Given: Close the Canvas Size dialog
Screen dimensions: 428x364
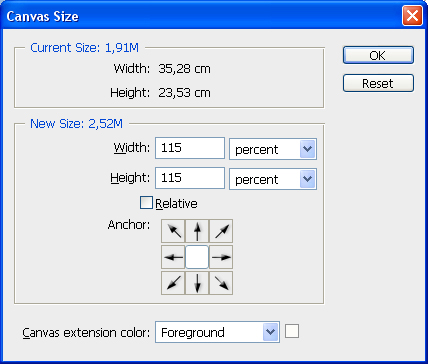Looking at the screenshot, I should (x=412, y=15).
